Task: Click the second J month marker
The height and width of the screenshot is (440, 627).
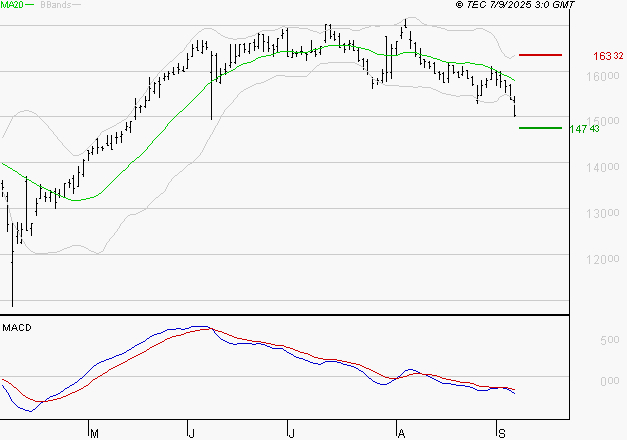Action: coord(292,433)
